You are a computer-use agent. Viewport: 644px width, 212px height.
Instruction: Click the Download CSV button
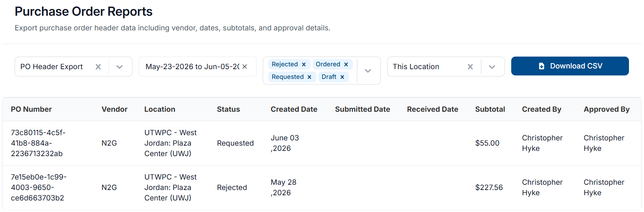click(570, 66)
